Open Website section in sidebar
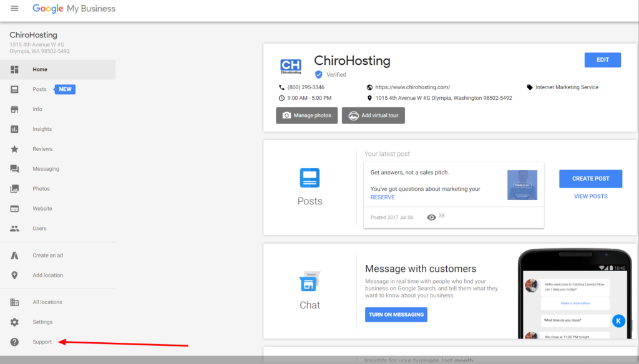 coord(42,209)
